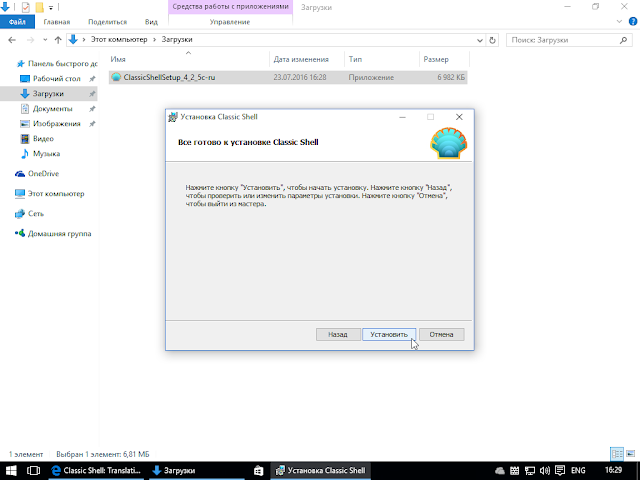Switch to the Edge Classic Shell taskbar item
The height and width of the screenshot is (480, 640).
tap(96, 471)
